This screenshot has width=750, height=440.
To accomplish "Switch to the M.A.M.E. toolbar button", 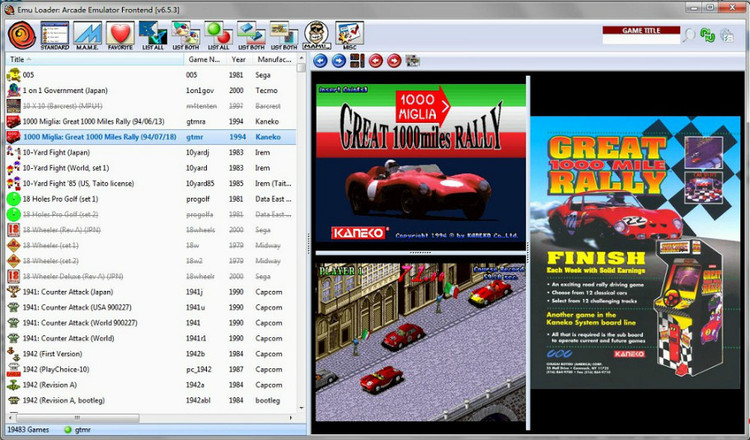I will click(88, 35).
